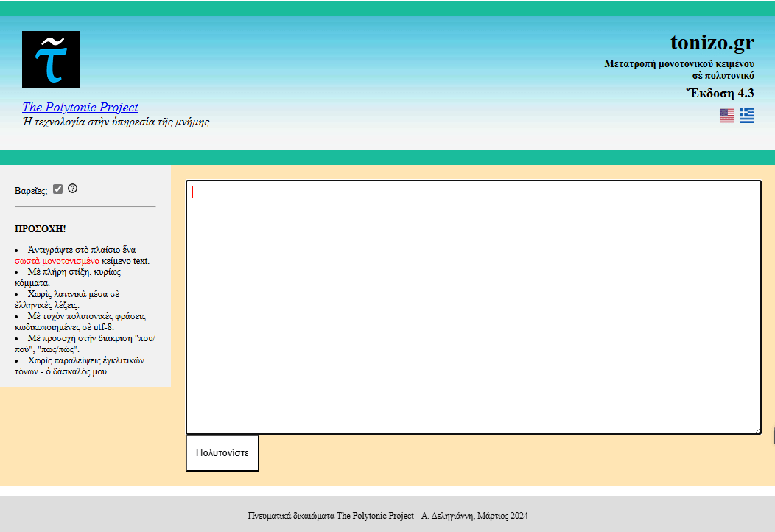Click the footer copyright notice text

pos(387,516)
